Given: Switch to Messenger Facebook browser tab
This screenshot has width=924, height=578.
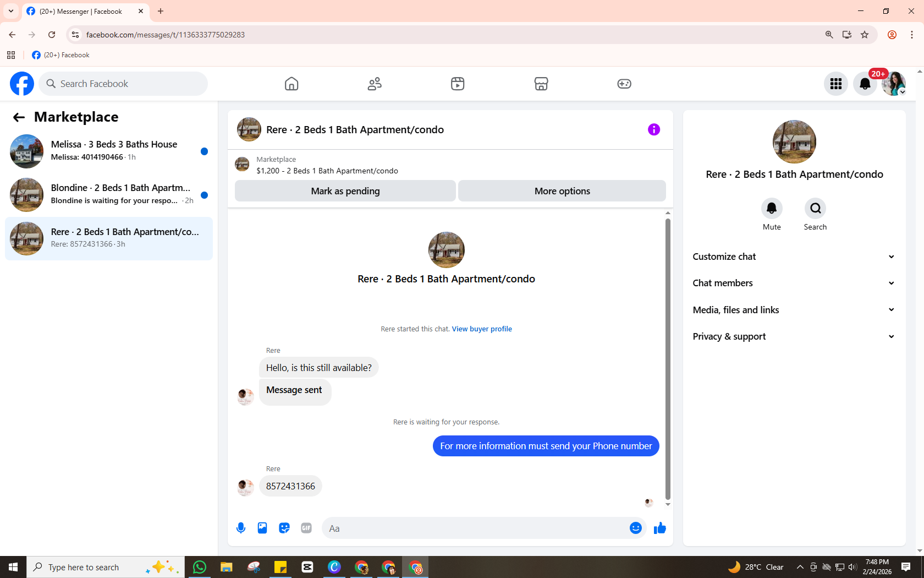Looking at the screenshot, I should pyautogui.click(x=85, y=11).
